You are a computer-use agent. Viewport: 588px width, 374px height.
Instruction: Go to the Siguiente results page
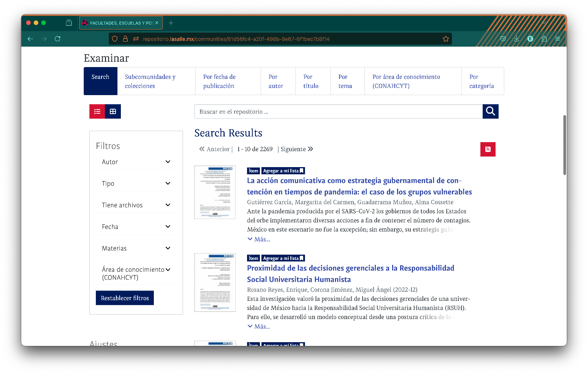pyautogui.click(x=297, y=149)
